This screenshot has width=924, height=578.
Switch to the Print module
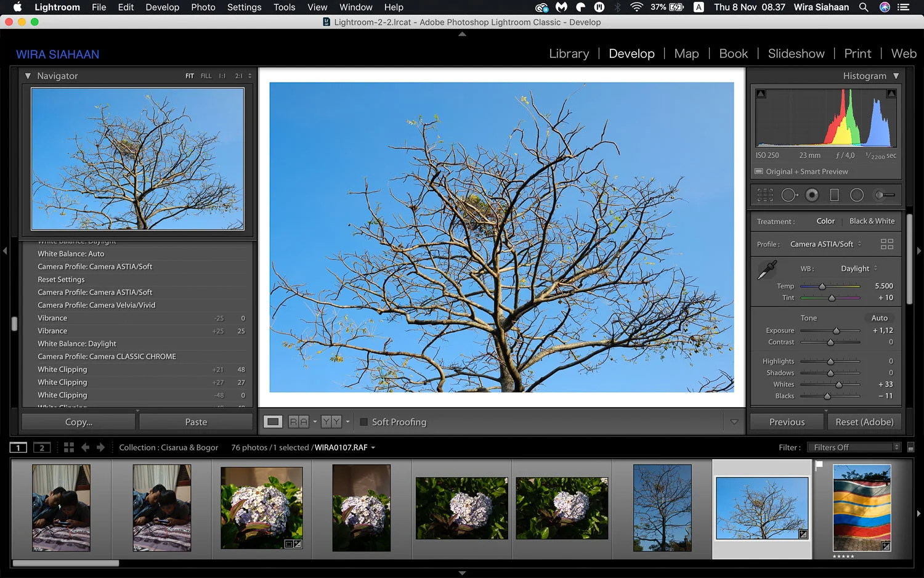pyautogui.click(x=857, y=54)
